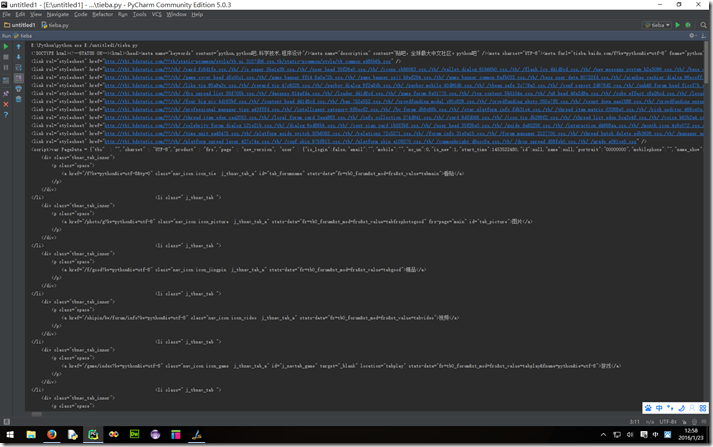Open the Window menu

(176, 15)
